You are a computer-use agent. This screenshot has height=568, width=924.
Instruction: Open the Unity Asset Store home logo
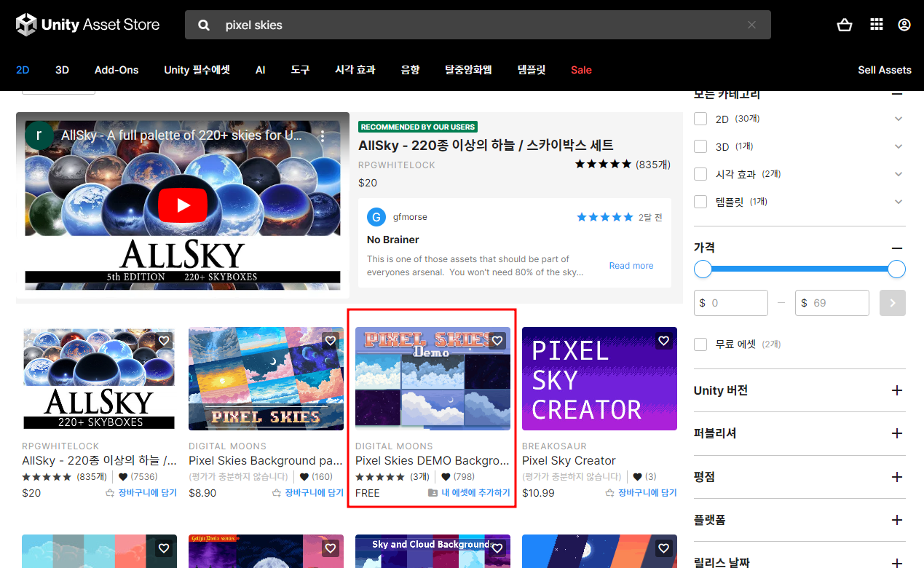point(87,25)
